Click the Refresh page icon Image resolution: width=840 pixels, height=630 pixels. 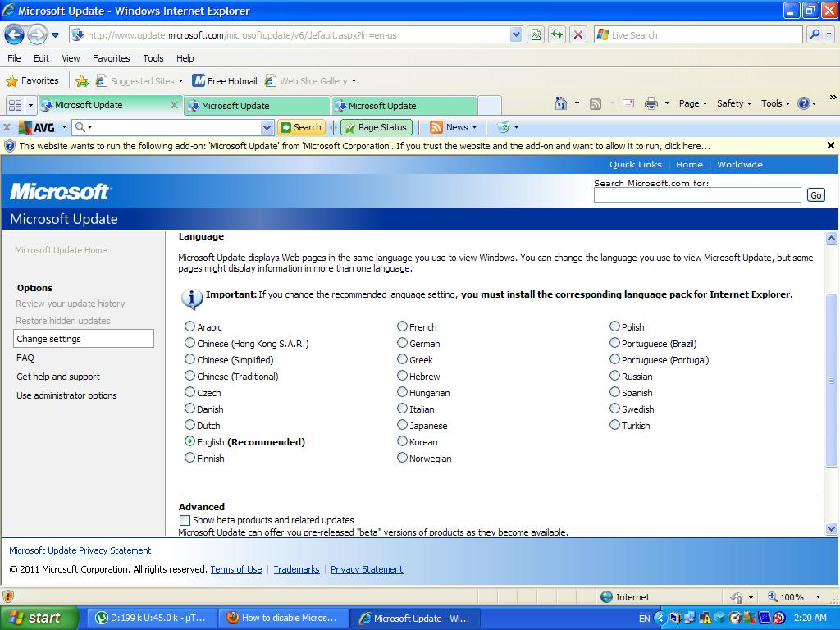[x=557, y=34]
